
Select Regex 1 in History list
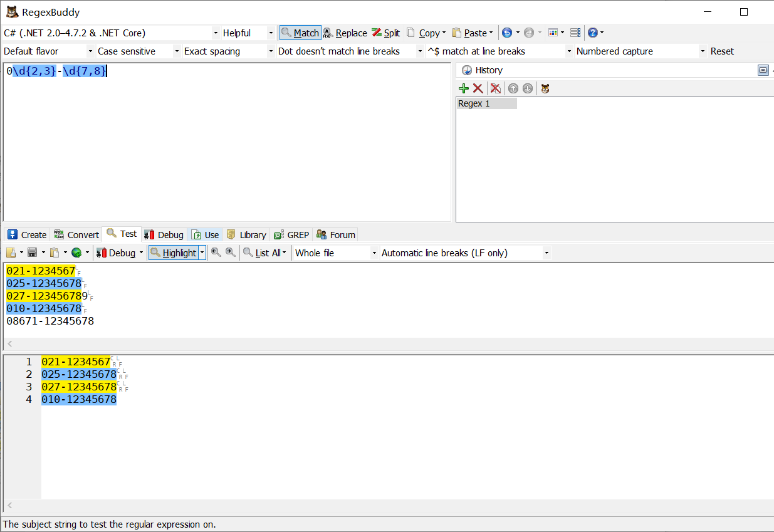(487, 103)
